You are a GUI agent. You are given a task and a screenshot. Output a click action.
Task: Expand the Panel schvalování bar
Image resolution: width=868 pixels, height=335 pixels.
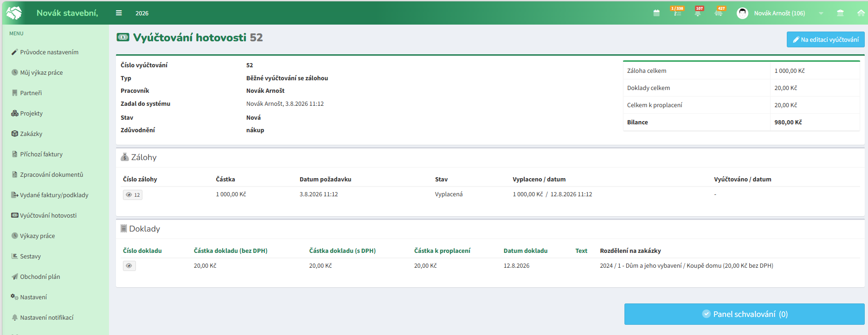point(744,314)
